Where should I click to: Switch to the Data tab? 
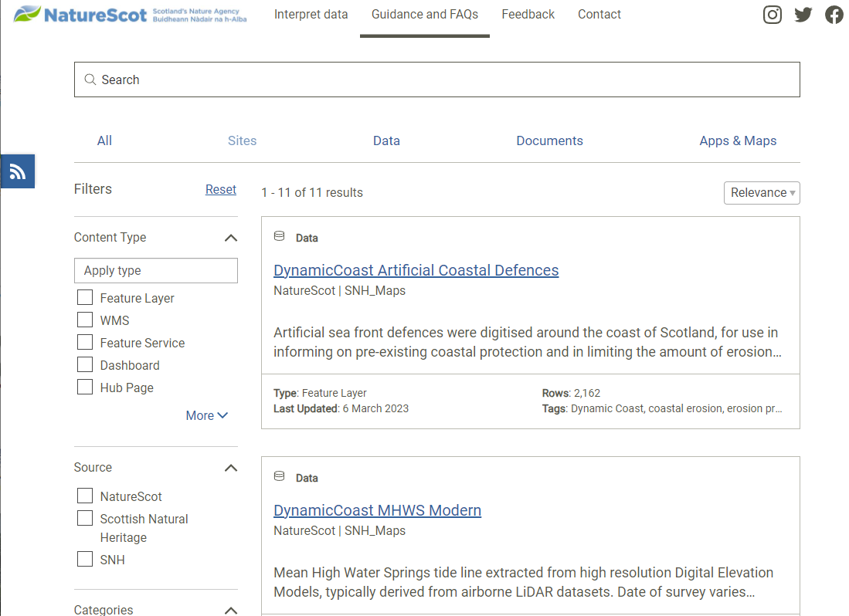386,141
